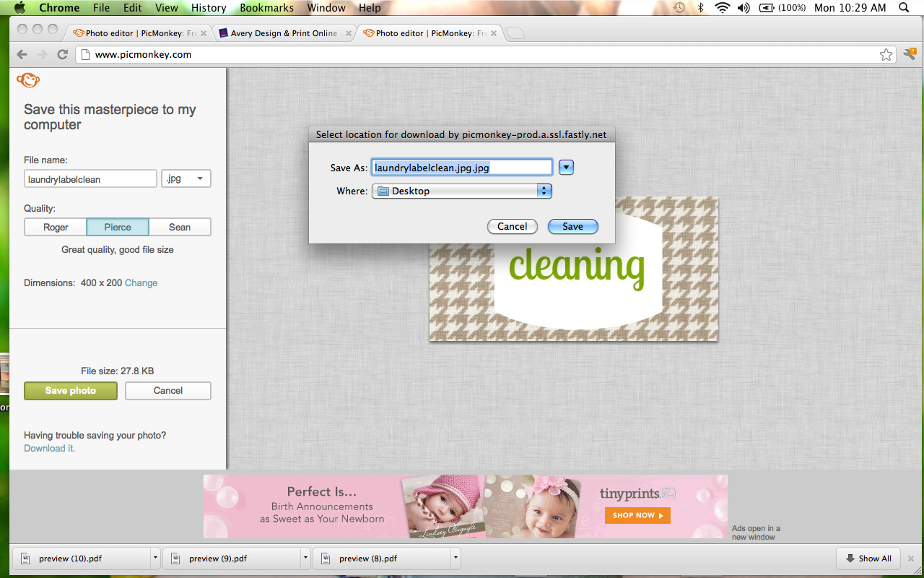The height and width of the screenshot is (578, 924).
Task: Select Roger quality level
Action: click(x=55, y=226)
